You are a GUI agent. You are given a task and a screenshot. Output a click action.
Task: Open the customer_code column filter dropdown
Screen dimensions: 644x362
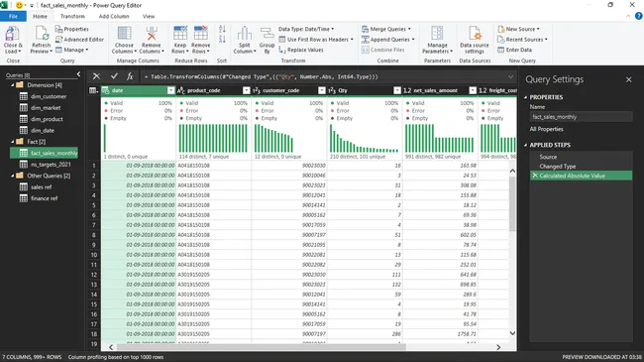[322, 90]
